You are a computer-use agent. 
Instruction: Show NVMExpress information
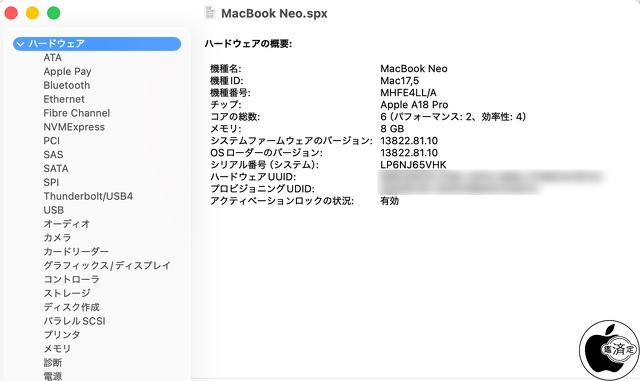(74, 127)
